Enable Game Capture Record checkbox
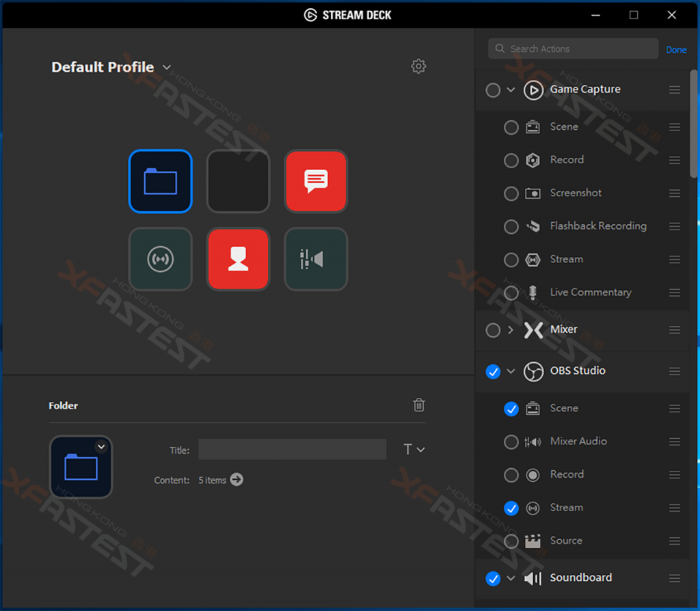The width and height of the screenshot is (700, 611). tap(511, 161)
